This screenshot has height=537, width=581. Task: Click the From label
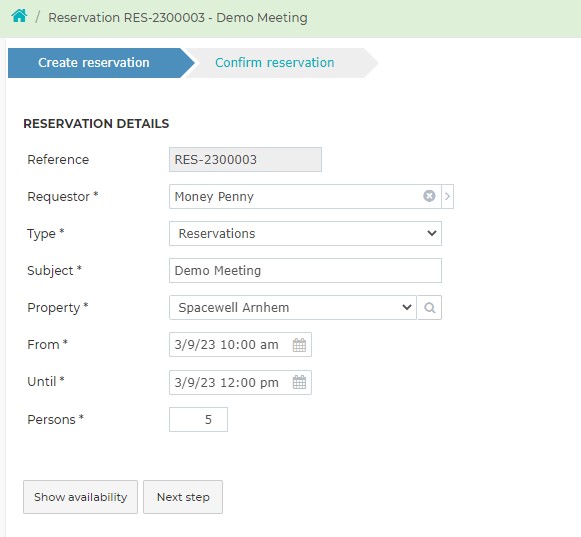[47, 345]
